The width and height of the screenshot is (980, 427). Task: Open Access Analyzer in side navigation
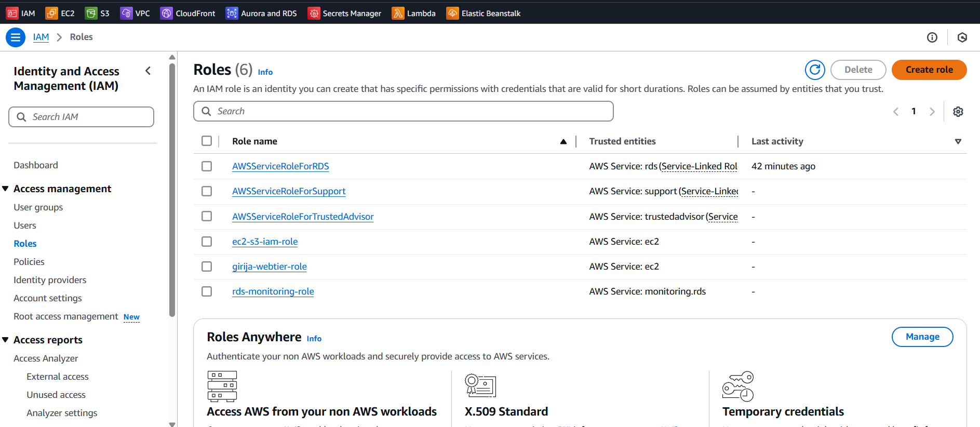pyautogui.click(x=46, y=358)
